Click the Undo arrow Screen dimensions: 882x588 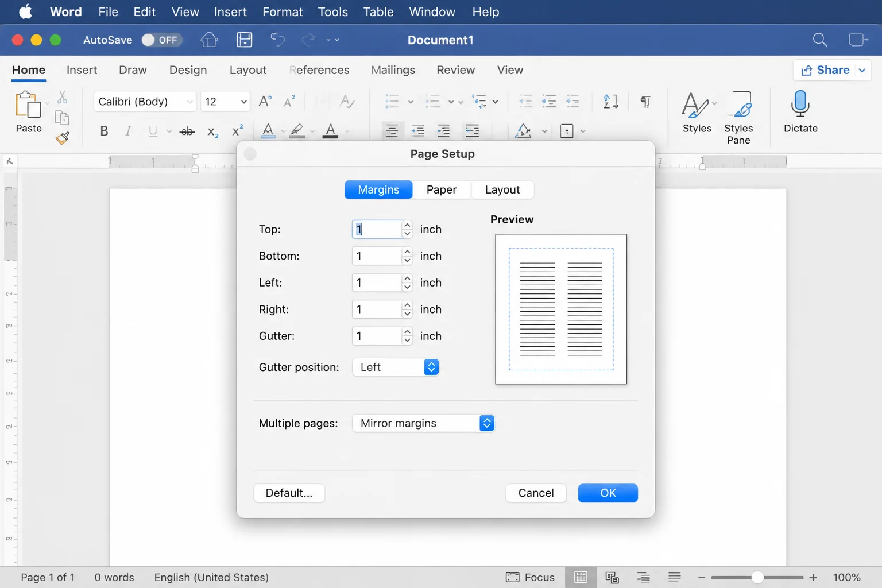tap(278, 40)
